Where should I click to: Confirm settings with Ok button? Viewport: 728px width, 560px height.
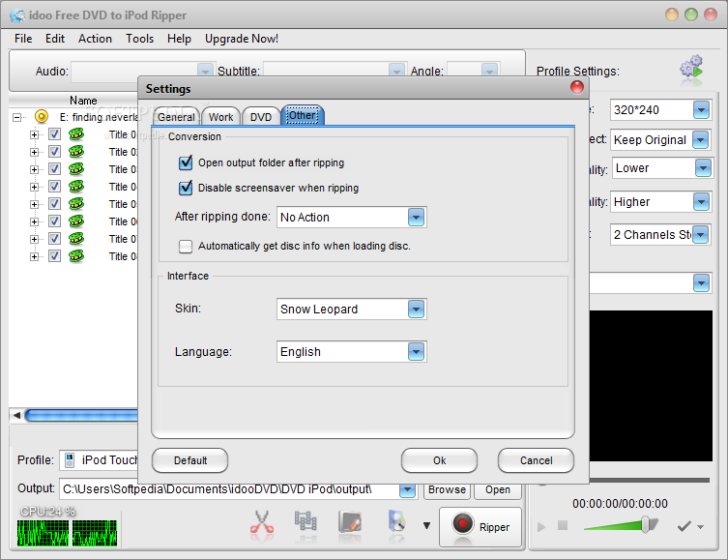[x=439, y=460]
